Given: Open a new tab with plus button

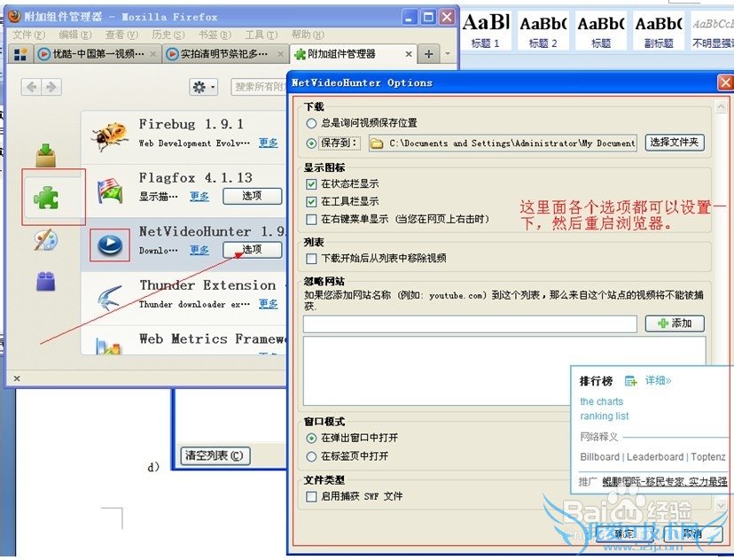Looking at the screenshot, I should [428, 54].
